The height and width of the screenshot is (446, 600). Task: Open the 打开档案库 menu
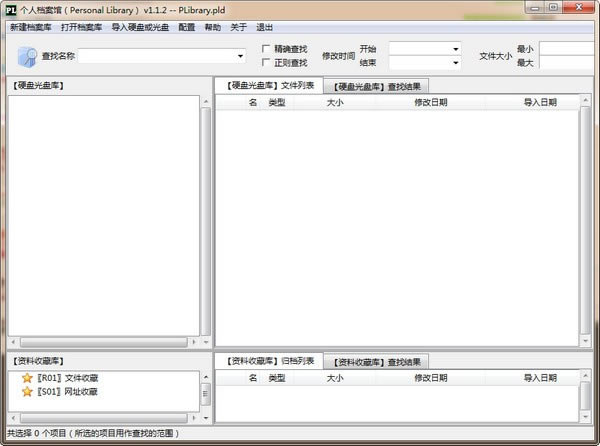tap(82, 27)
